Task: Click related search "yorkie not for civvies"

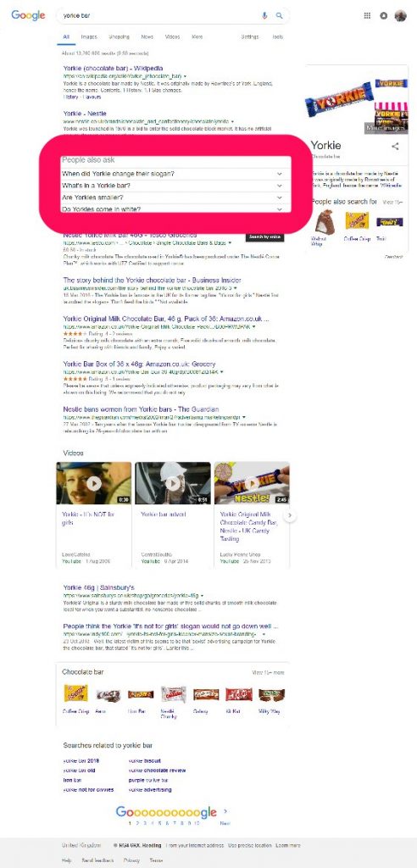Action: (88, 790)
